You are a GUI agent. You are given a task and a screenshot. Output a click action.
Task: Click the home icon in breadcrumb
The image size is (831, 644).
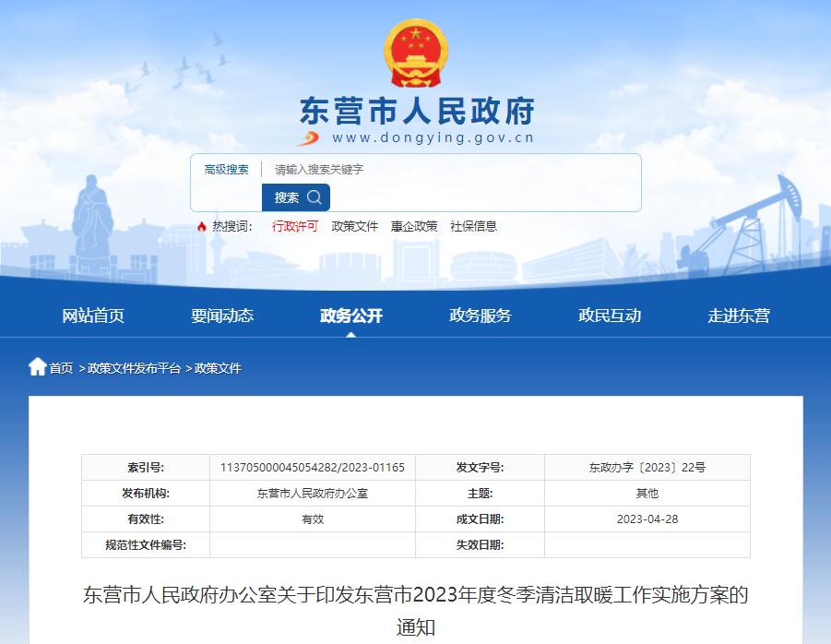click(x=37, y=367)
